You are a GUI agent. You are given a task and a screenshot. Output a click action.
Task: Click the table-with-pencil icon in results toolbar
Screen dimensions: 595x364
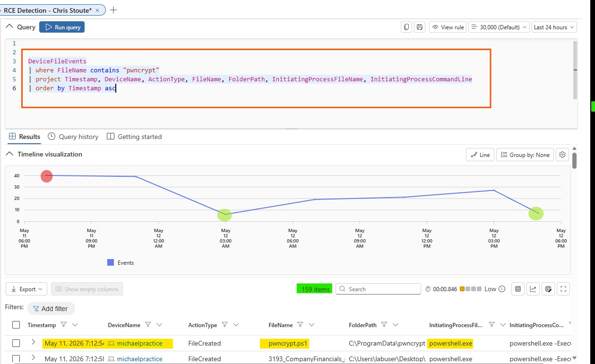[548, 289]
